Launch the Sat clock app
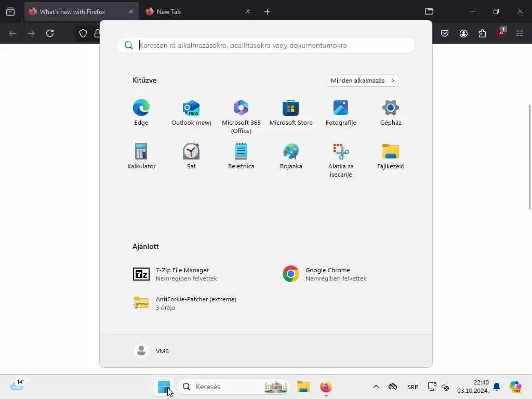532x399 pixels. (x=191, y=156)
